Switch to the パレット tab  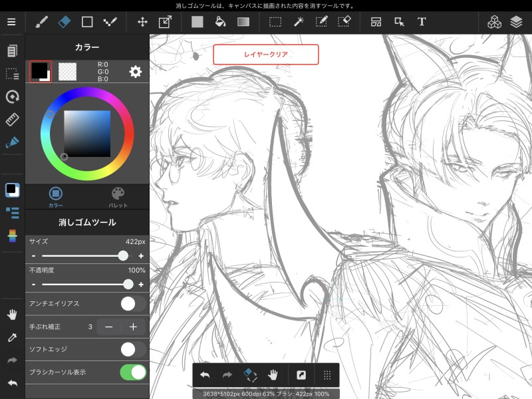118,197
